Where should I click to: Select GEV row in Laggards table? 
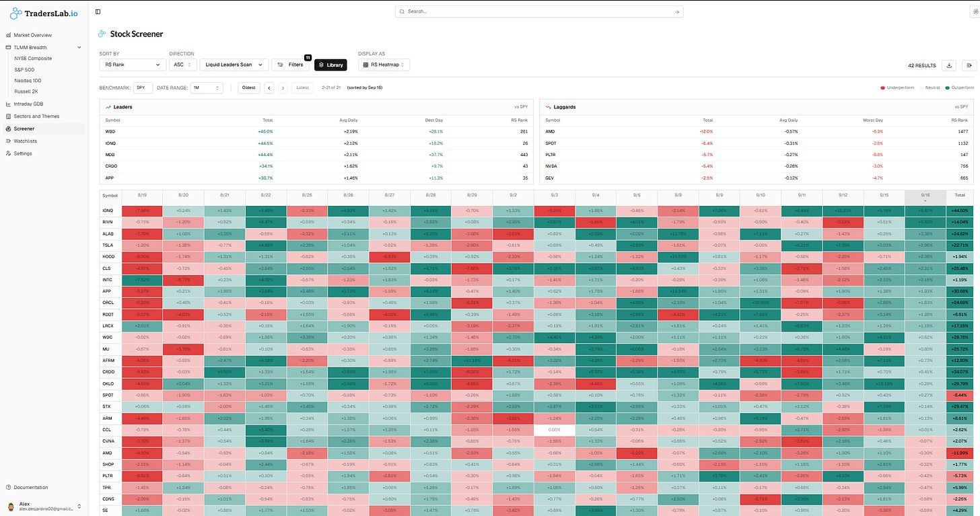[x=757, y=178]
